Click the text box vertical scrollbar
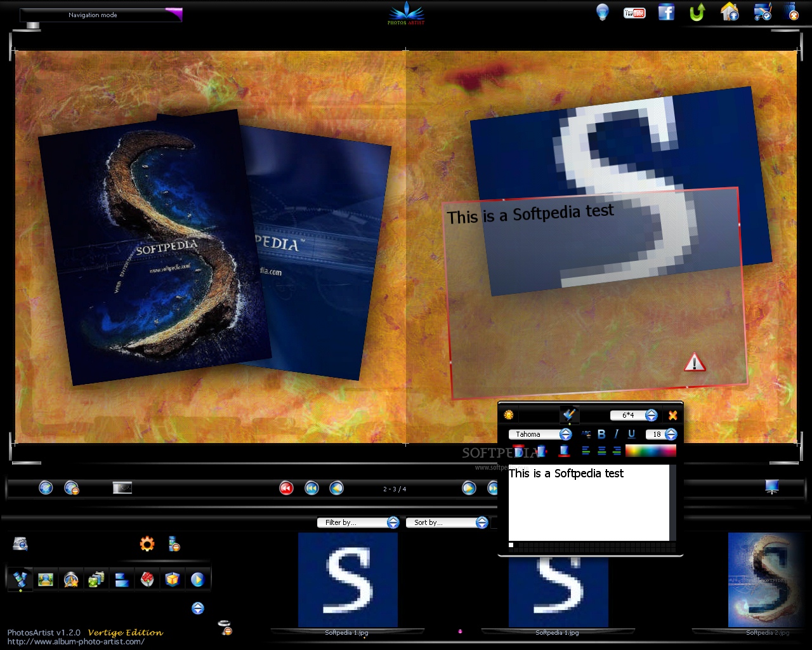 672,503
